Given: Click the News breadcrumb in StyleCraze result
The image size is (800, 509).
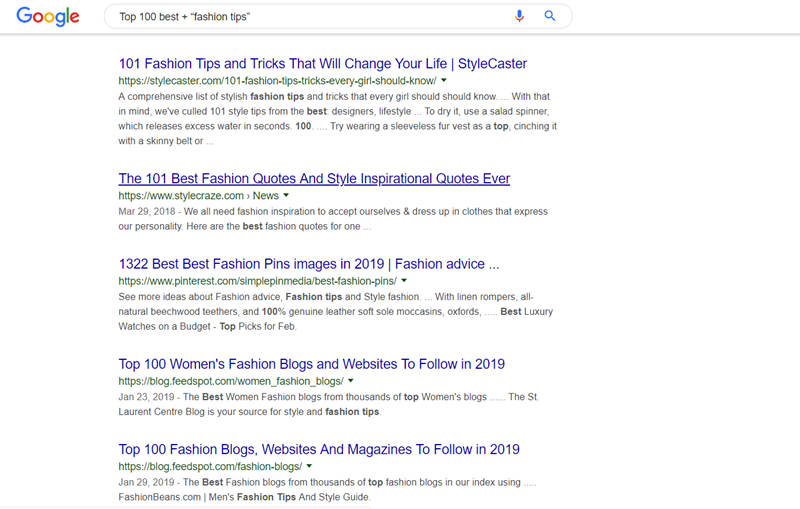Looking at the screenshot, I should tap(265, 196).
